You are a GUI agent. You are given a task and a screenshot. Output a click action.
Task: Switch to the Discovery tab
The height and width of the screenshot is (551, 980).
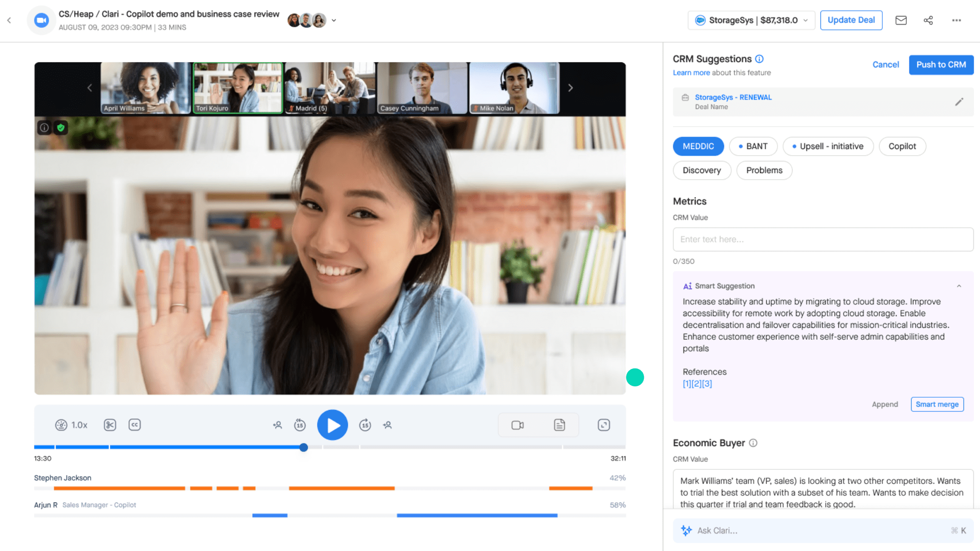pyautogui.click(x=701, y=170)
